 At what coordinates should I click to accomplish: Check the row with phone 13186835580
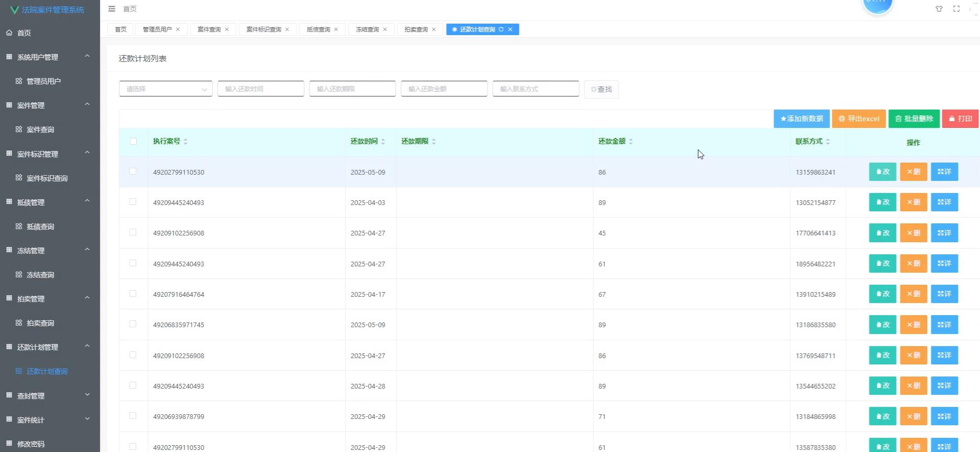[x=133, y=324]
